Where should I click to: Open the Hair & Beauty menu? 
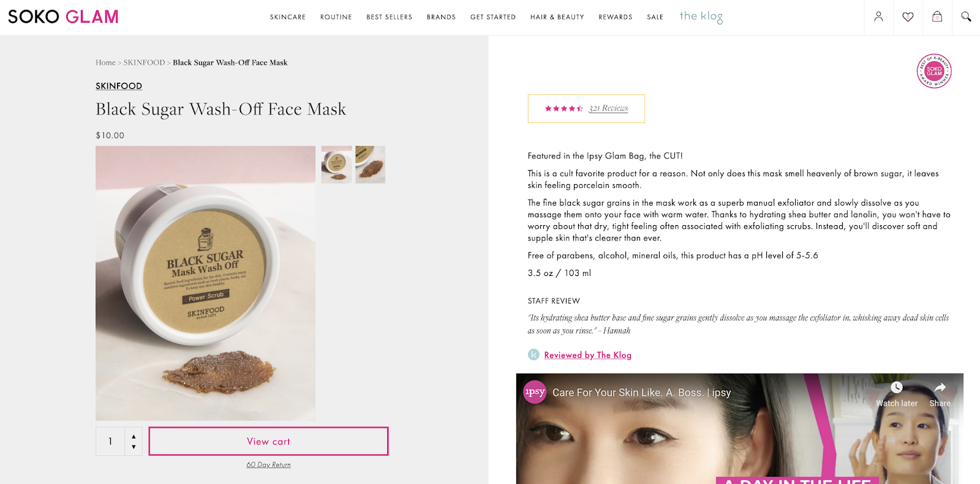[557, 17]
